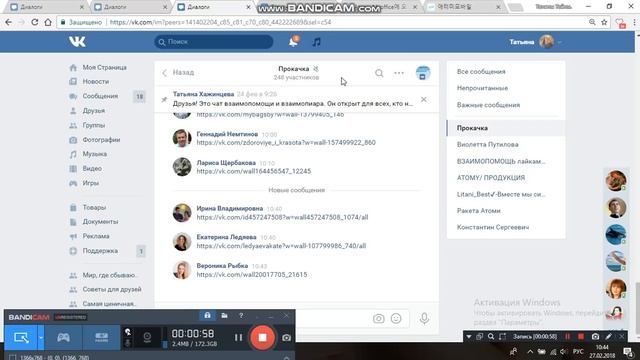The height and width of the screenshot is (360, 640).
Task: Go back in the browser
Action: 9,22
